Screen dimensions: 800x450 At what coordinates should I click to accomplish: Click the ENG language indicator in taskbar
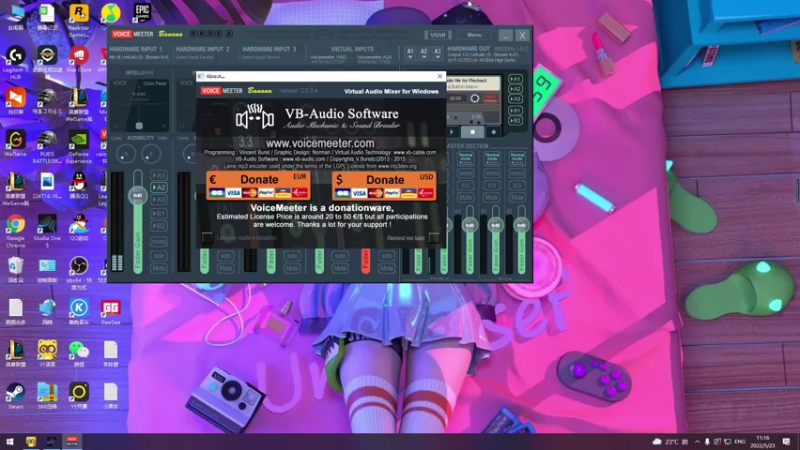[x=739, y=441]
